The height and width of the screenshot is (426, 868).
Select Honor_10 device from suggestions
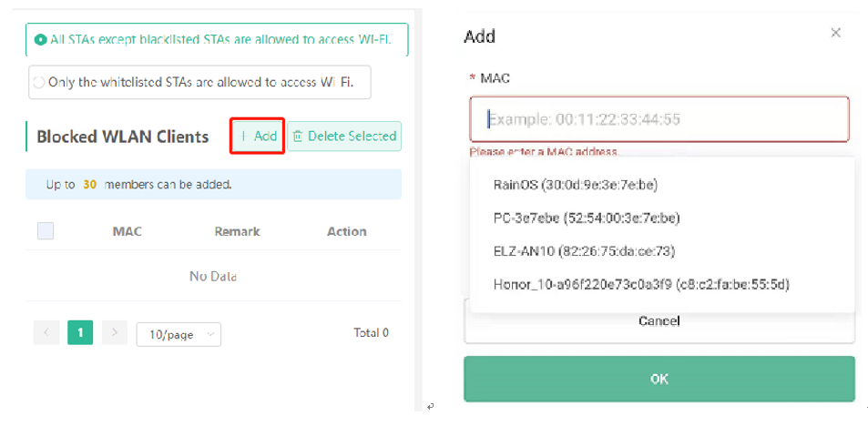tap(641, 285)
